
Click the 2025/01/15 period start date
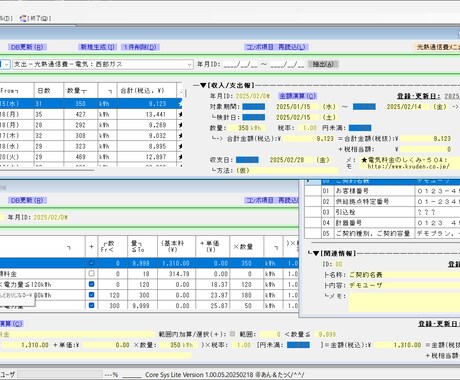click(293, 107)
